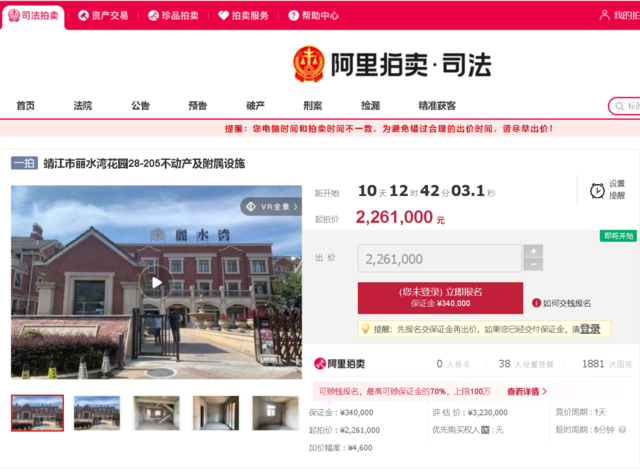Image resolution: width=640 pixels, height=473 pixels.
Task: Click the starting price 2,261,000 元
Action: 400,217
